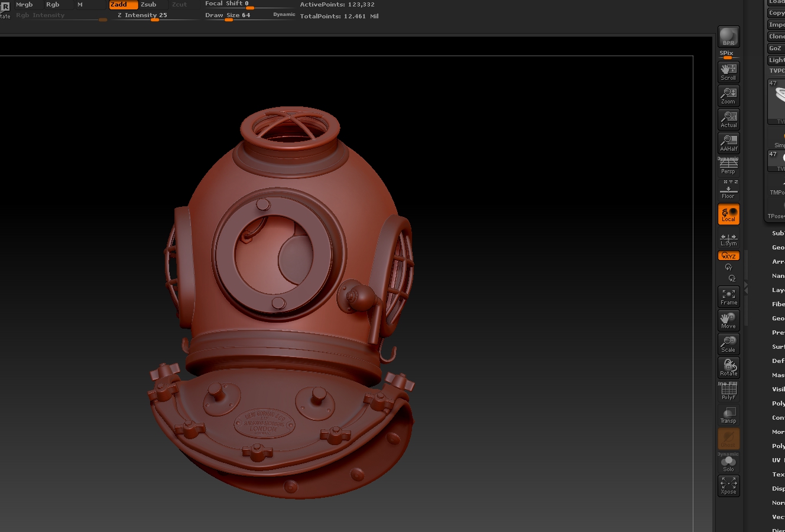The image size is (785, 532).
Task: Expand the SubTool subpalette
Action: point(778,233)
